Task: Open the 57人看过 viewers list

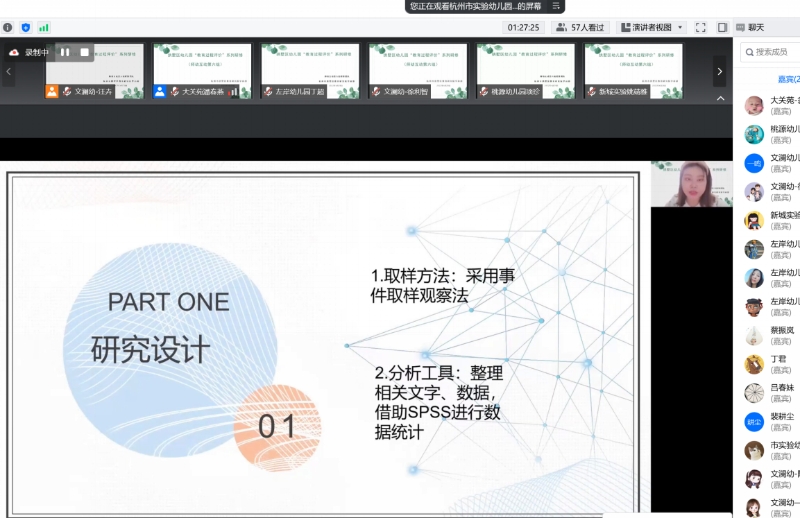Action: (x=580, y=28)
